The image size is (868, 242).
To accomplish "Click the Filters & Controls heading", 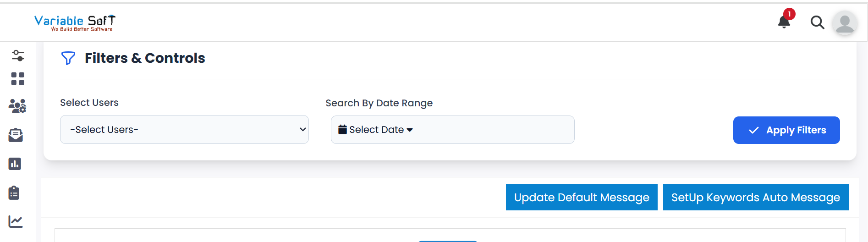I will (145, 58).
